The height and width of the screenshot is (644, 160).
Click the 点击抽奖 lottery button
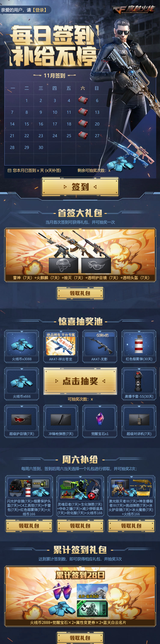[80, 381]
